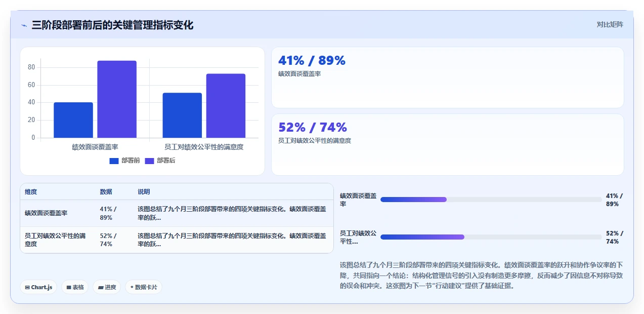This screenshot has height=314, width=644.
Task: Click the description cell in 绩效面谈覆盖率 row
Action: pyautogui.click(x=232, y=213)
